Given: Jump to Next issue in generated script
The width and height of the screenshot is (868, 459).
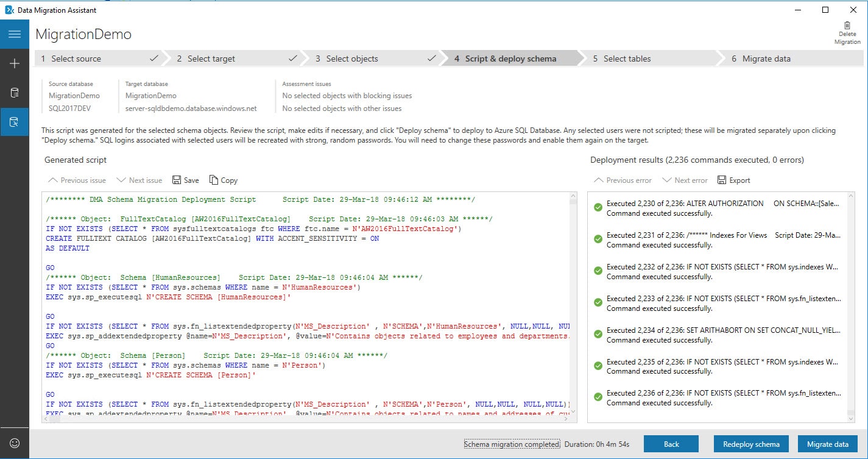Looking at the screenshot, I should tap(139, 180).
